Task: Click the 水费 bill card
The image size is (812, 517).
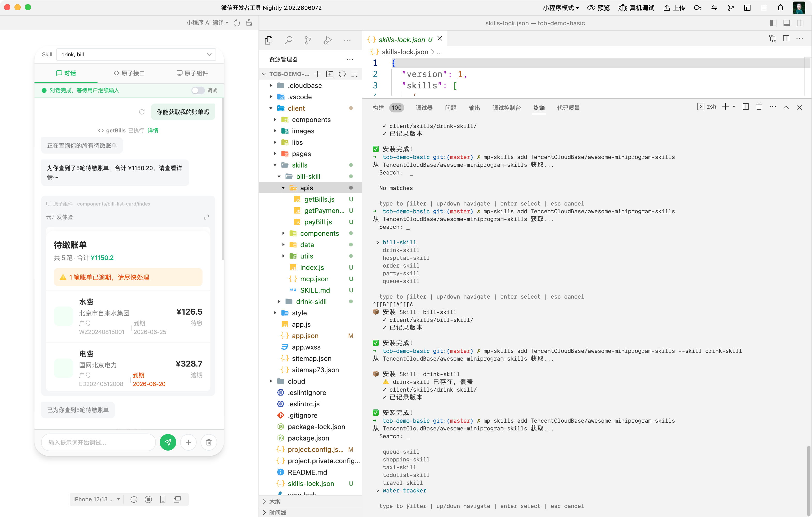Action: (x=128, y=316)
